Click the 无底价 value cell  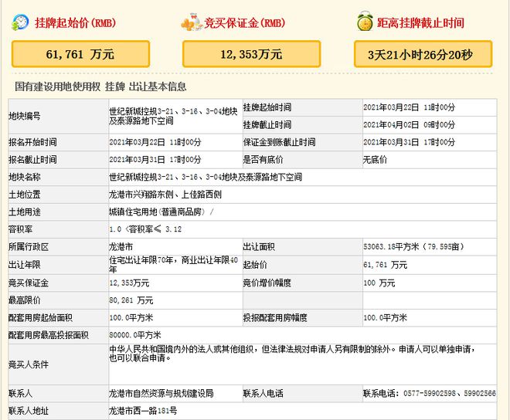pyautogui.click(x=375, y=160)
